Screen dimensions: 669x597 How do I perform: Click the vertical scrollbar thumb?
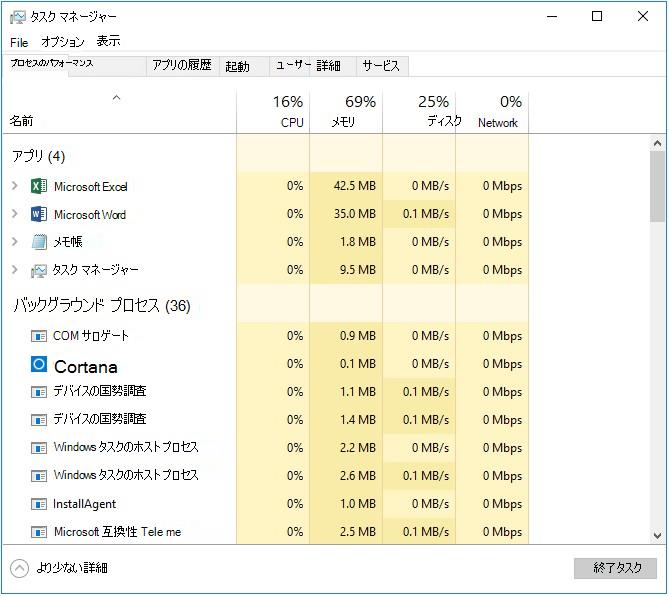(x=657, y=186)
